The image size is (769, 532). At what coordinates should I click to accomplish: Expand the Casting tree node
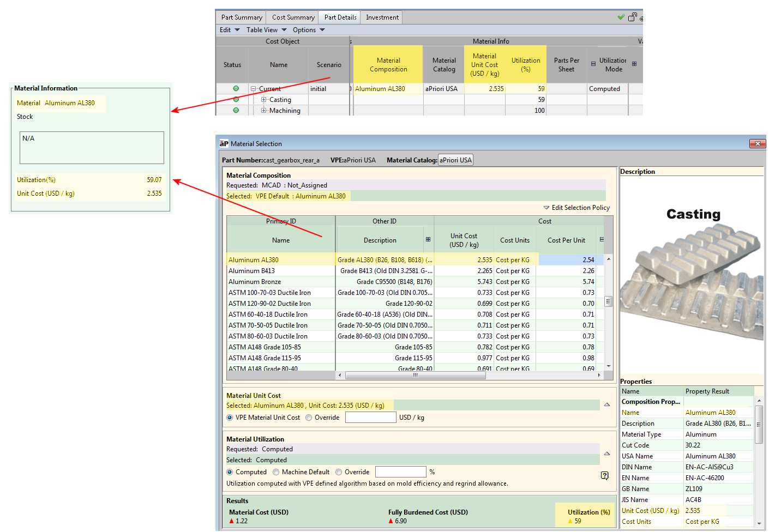[x=264, y=100]
